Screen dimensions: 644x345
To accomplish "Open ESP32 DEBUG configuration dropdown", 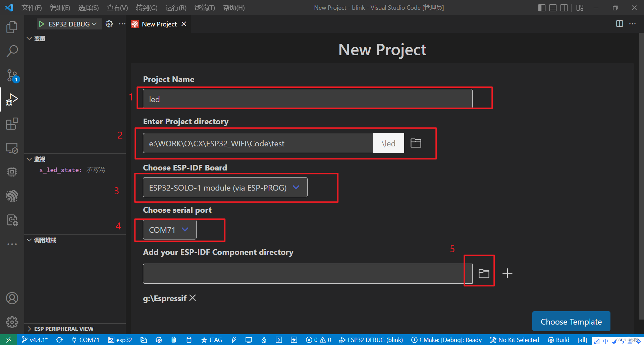I will tap(73, 24).
